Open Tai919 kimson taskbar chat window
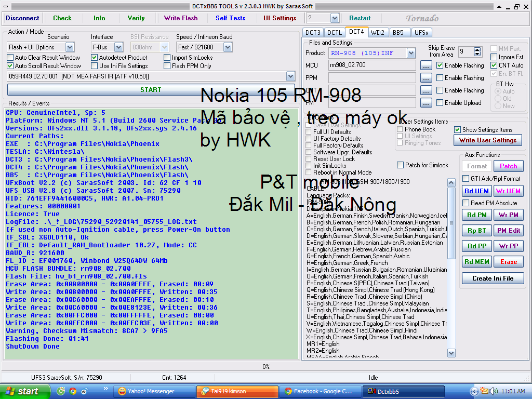This screenshot has height=399, width=532. [237, 391]
